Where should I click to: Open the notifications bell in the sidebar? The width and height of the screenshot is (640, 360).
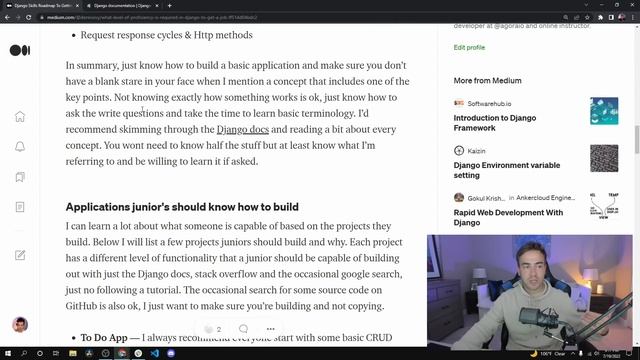[x=20, y=147]
